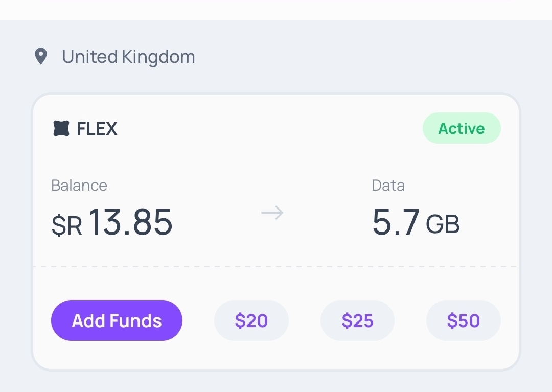Click the Balance label
552x392 pixels.
(79, 185)
